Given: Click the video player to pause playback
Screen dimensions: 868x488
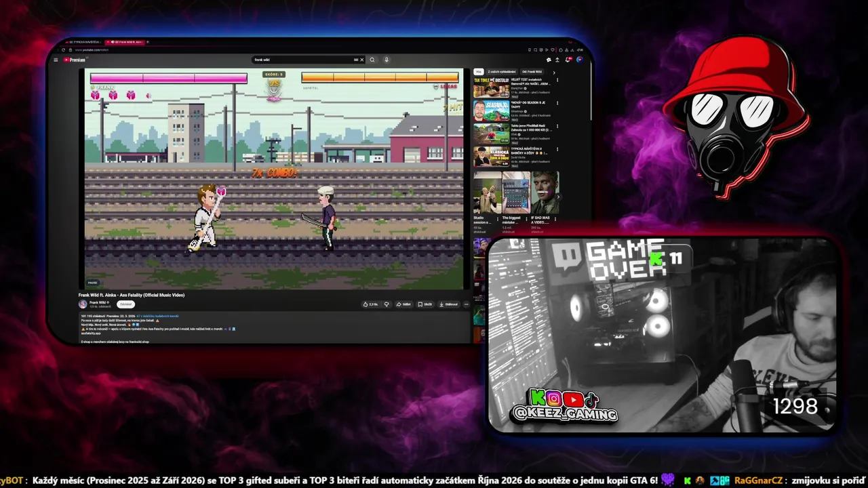Looking at the screenshot, I should 274,179.
